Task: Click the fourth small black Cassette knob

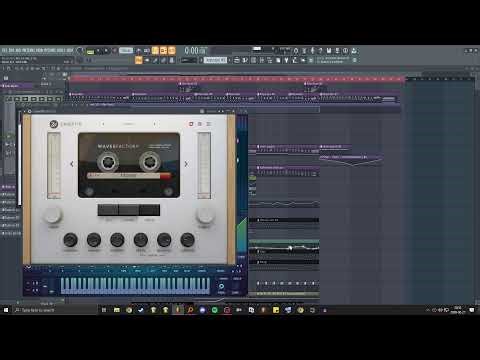Action: pos(141,239)
